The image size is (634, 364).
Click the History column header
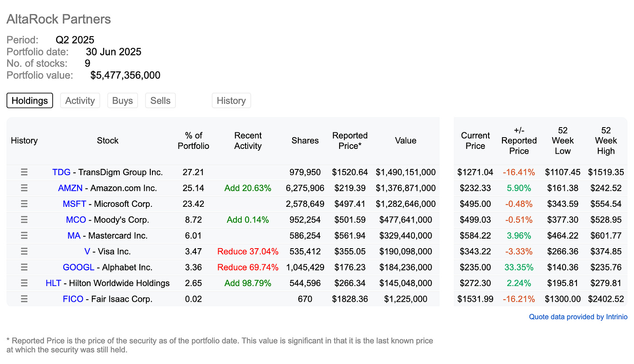[24, 141]
